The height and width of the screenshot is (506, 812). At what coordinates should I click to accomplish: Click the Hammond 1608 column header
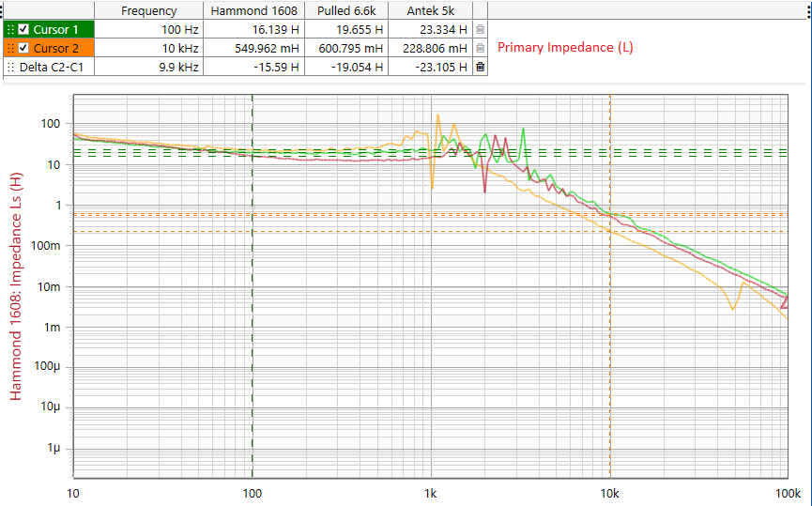(x=253, y=10)
